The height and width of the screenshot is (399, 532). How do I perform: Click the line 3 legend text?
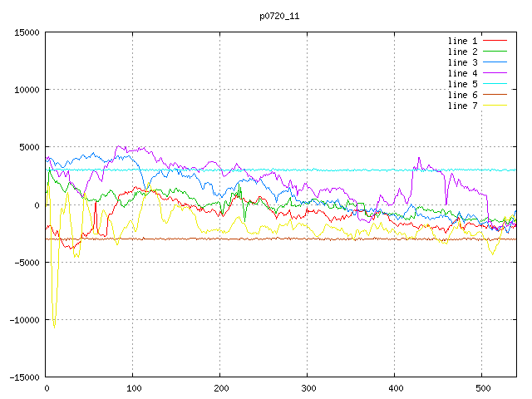[463, 62]
